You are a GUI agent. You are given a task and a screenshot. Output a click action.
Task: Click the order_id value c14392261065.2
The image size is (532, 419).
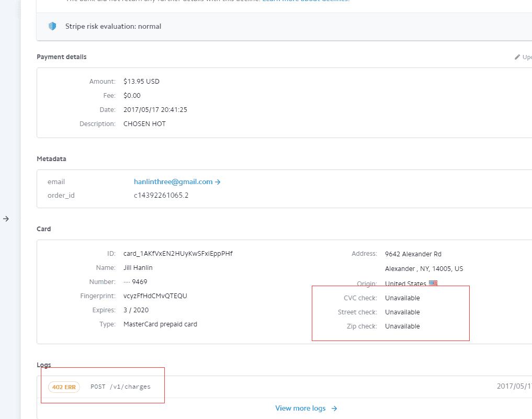161,196
